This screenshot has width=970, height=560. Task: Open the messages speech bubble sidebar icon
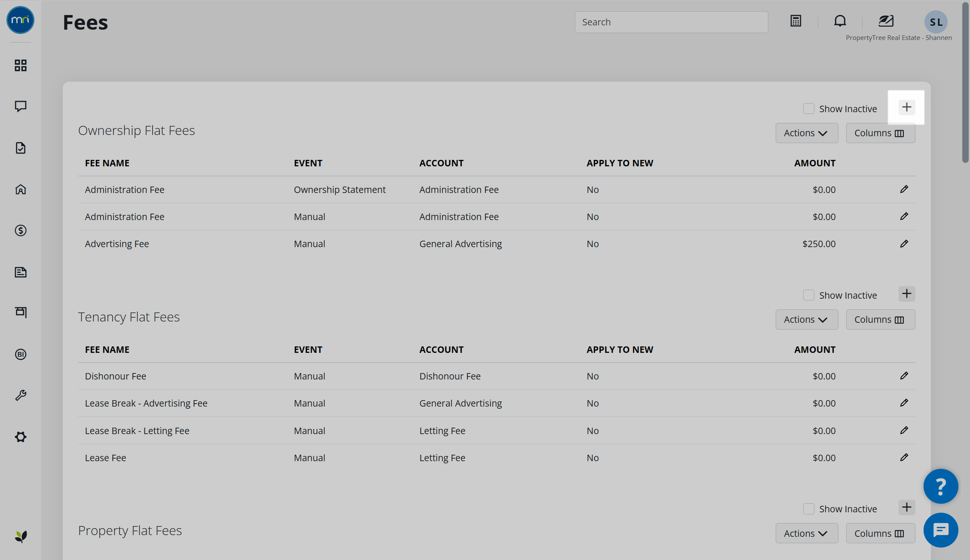[21, 106]
